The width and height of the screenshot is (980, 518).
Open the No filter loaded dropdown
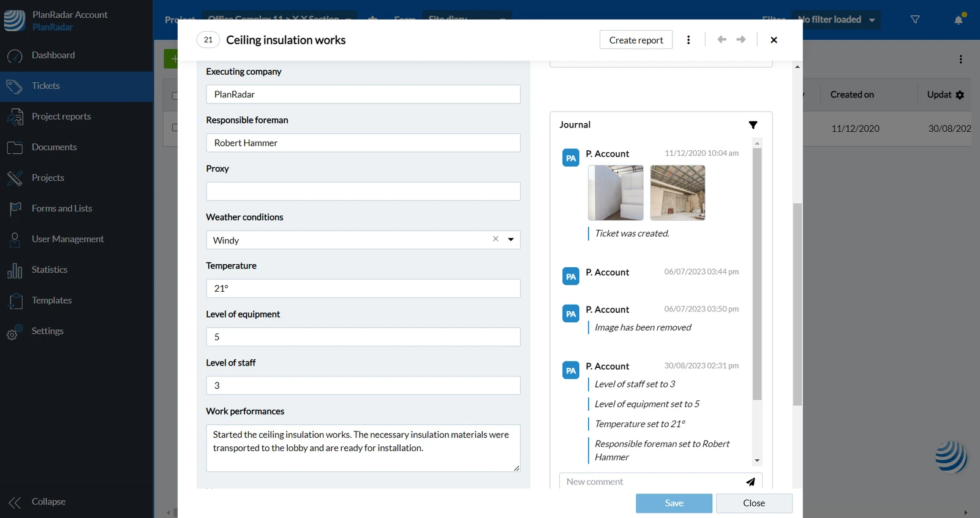point(836,20)
